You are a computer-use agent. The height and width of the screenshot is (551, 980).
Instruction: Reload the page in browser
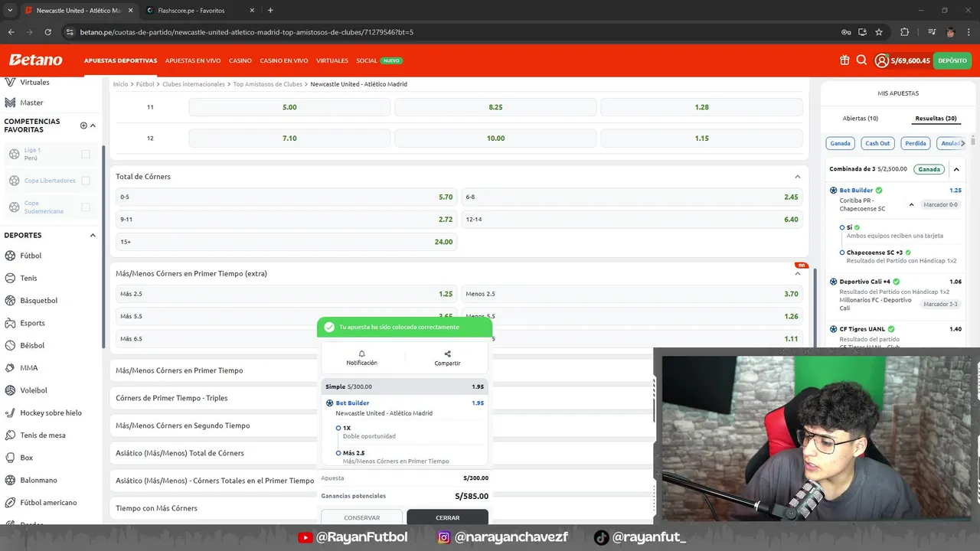(47, 32)
